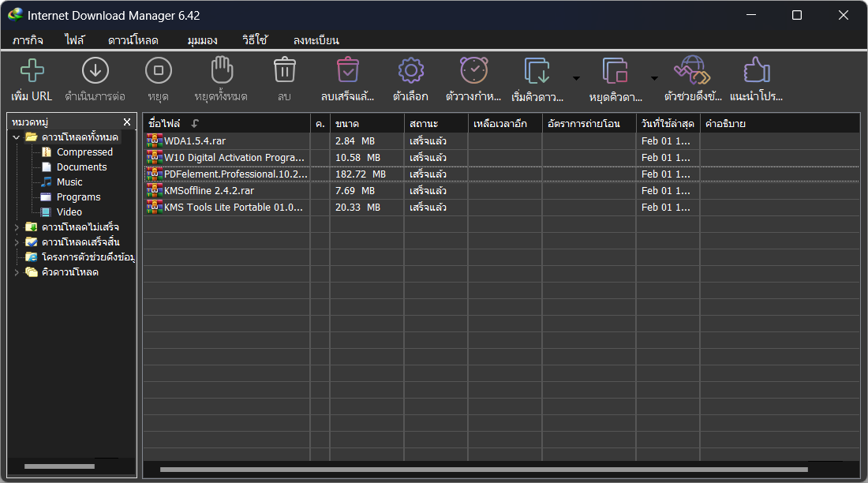Viewport: 868px width, 483px height.
Task: Open the วิธีใช้ menu
Action: click(255, 40)
